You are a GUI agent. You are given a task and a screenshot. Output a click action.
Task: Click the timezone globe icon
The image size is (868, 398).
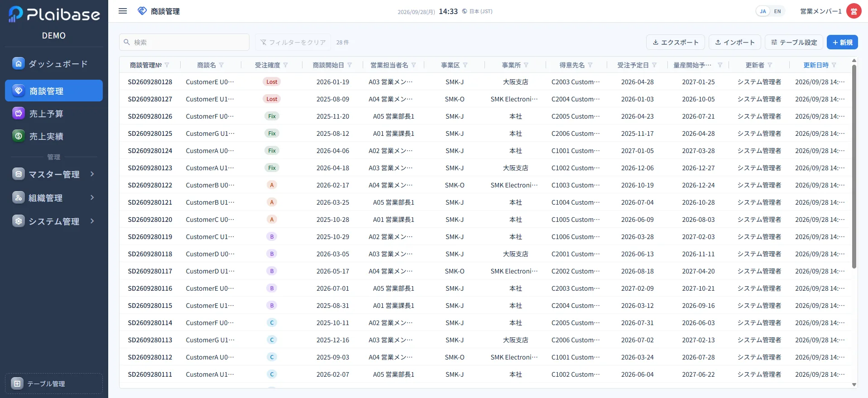[x=465, y=11]
